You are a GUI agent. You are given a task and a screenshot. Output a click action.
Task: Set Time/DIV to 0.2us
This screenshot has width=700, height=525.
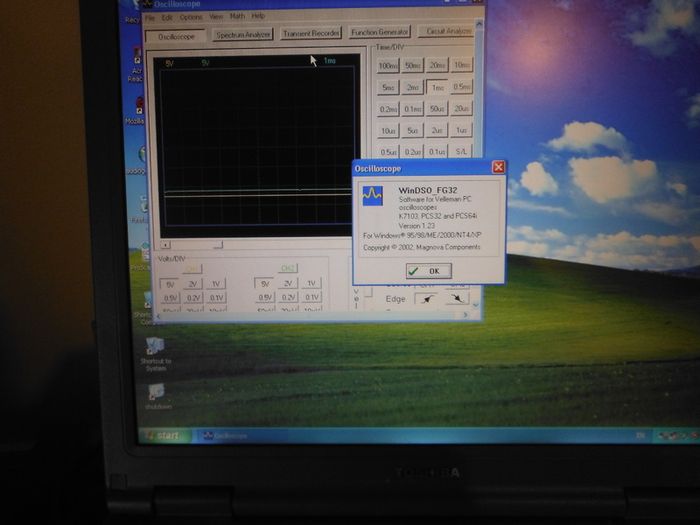tap(412, 152)
